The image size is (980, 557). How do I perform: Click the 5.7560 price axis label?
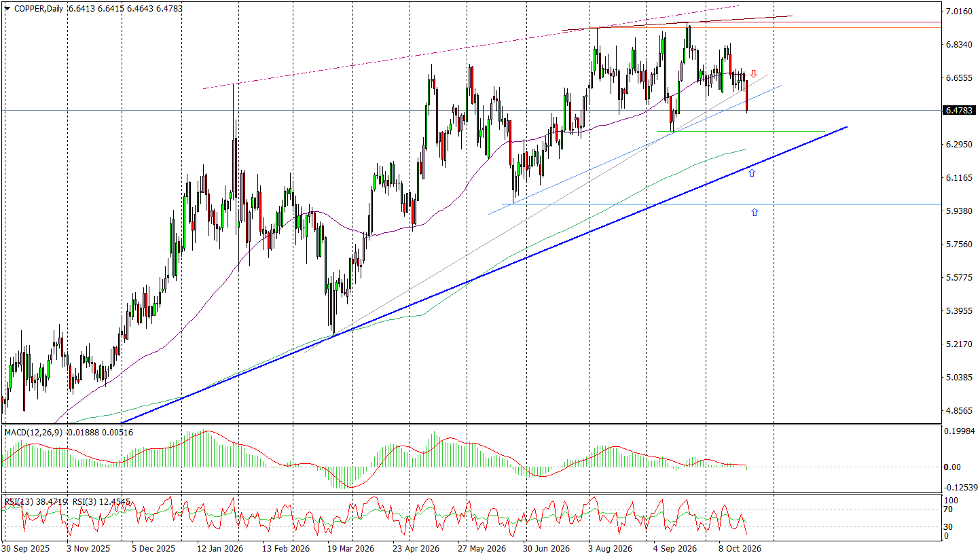pyautogui.click(x=959, y=245)
